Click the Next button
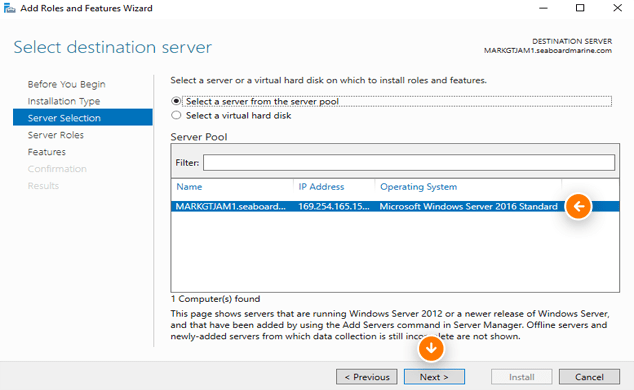 [x=434, y=377]
